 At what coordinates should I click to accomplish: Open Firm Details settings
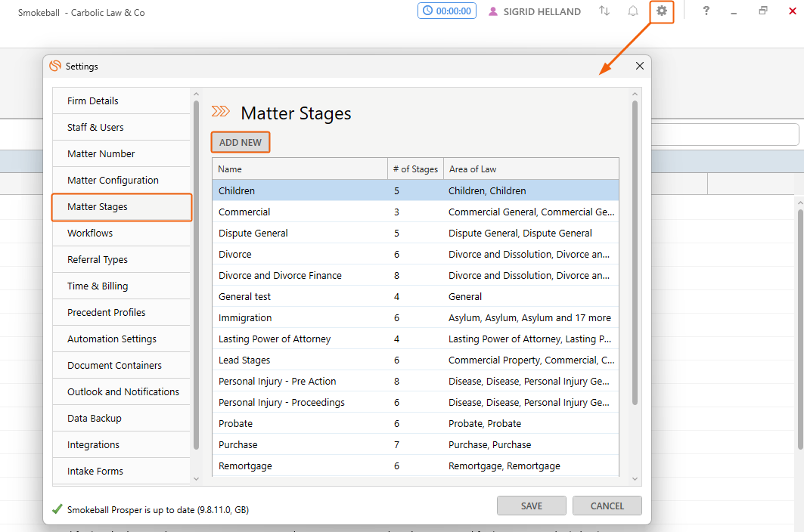[x=121, y=101]
